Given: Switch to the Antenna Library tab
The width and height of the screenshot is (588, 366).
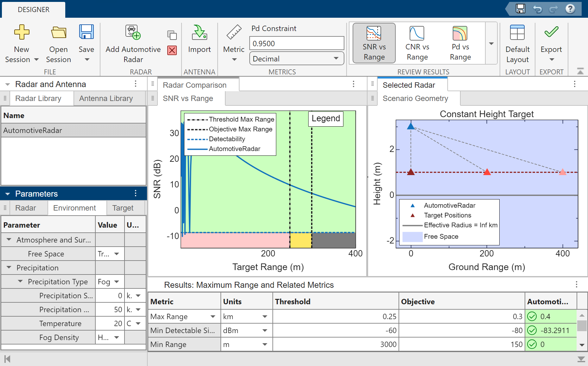Looking at the screenshot, I should (105, 98).
